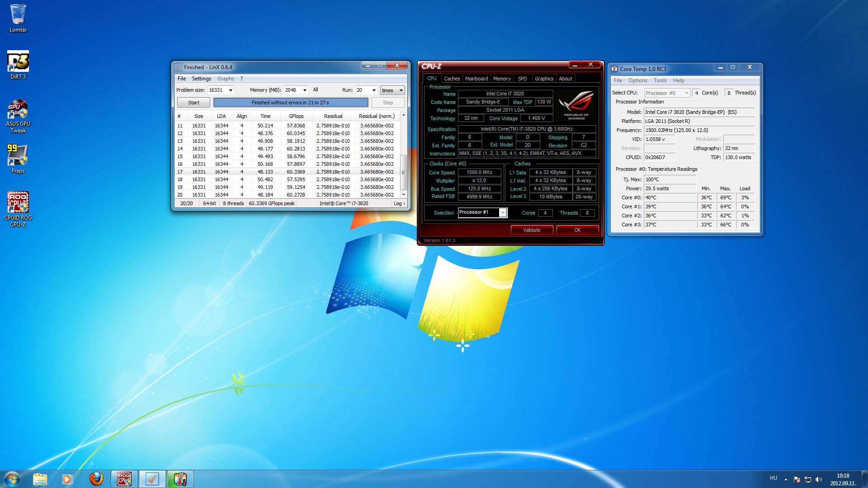Open Core Temp Options menu
Image resolution: width=868 pixels, height=488 pixels.
click(638, 80)
